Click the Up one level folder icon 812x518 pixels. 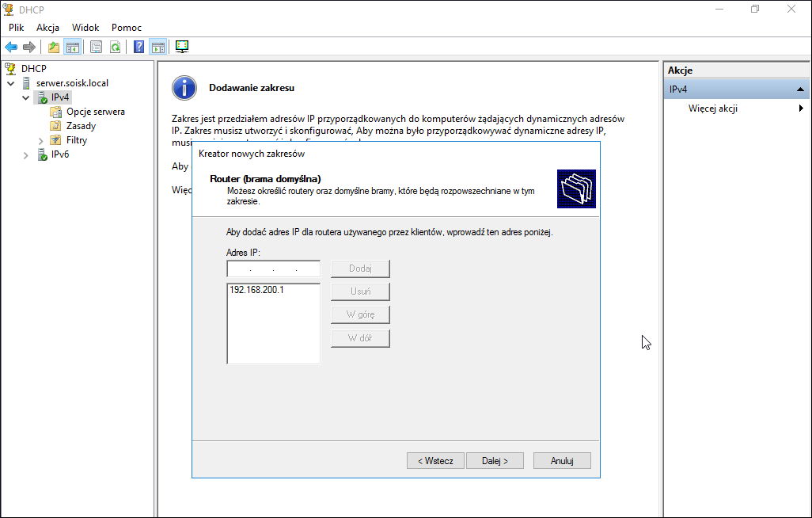(53, 48)
